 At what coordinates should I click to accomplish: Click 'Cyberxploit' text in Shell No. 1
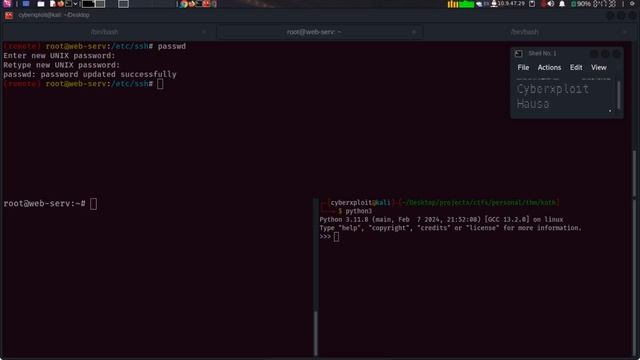[553, 89]
